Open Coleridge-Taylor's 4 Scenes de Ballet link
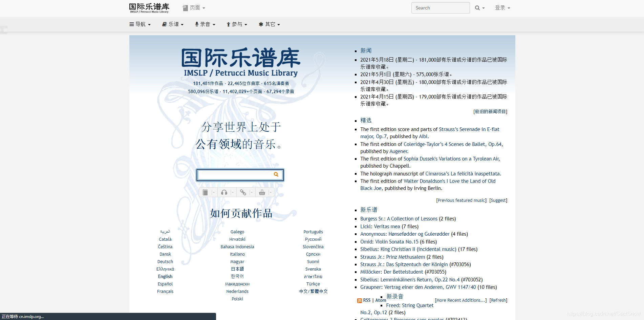Image resolution: width=644 pixels, height=320 pixels. point(453,144)
